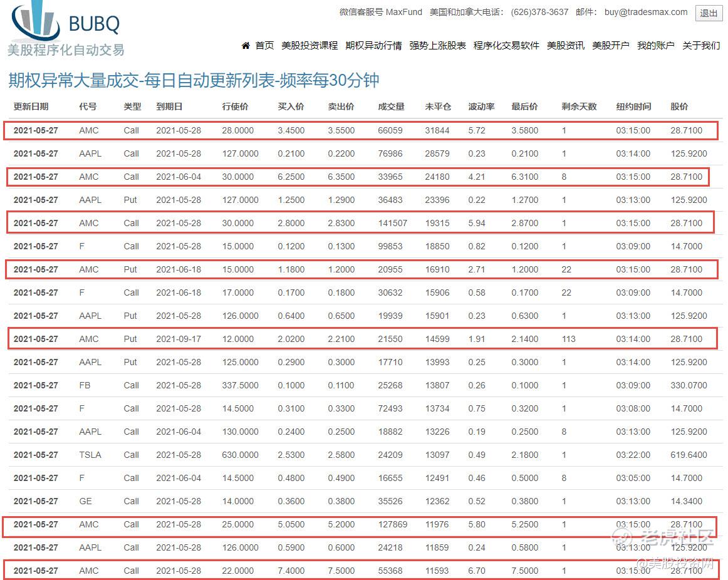
Task: Click 剩余天数 column header
Action: tap(579, 106)
